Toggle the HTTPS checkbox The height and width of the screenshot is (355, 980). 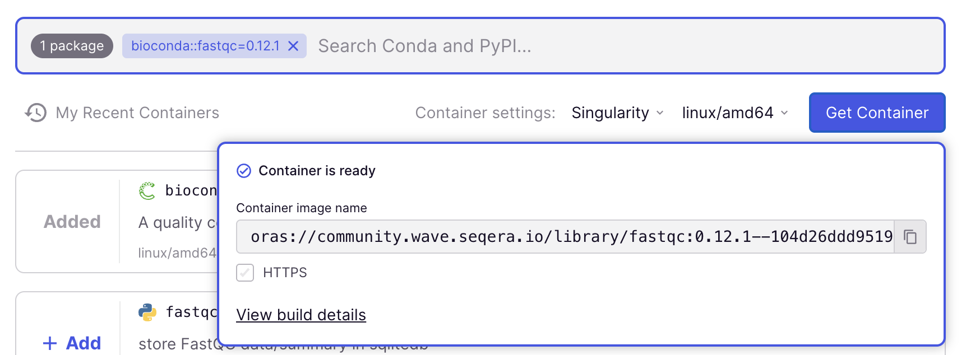point(245,273)
